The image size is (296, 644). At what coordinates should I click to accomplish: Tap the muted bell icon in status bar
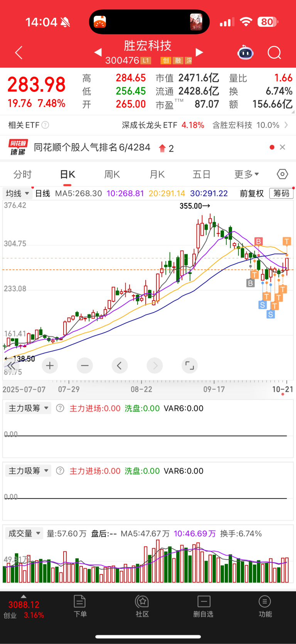pyautogui.click(x=66, y=22)
